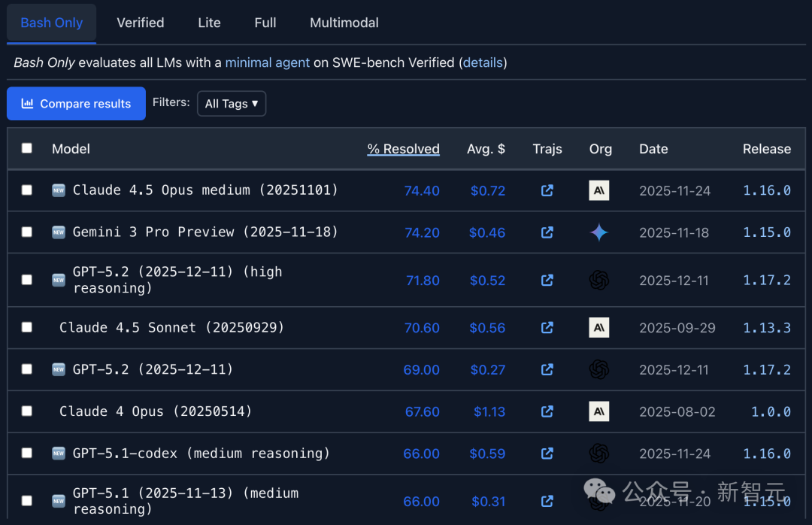
Task: Open trajectories link for Claude 4.5 Opus medium
Action: [x=547, y=191]
